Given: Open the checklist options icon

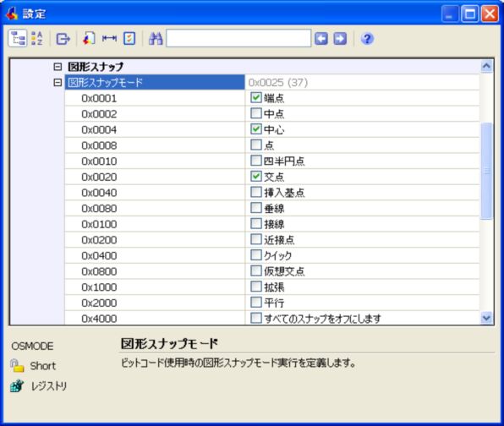Looking at the screenshot, I should tap(129, 39).
